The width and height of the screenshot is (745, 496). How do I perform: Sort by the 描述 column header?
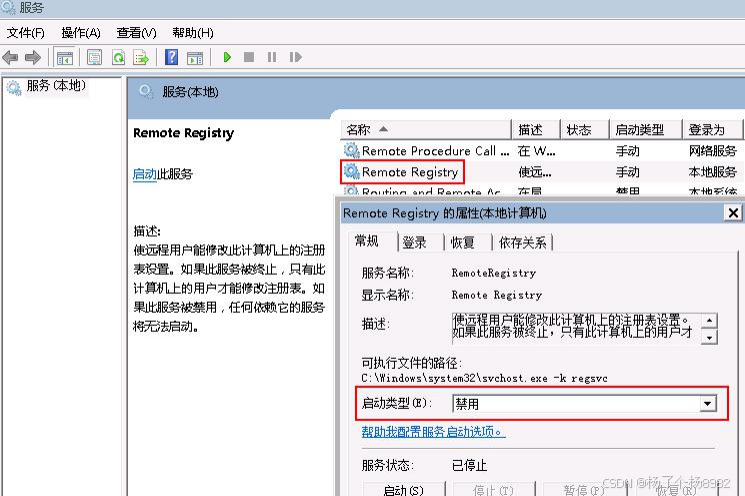[x=536, y=129]
